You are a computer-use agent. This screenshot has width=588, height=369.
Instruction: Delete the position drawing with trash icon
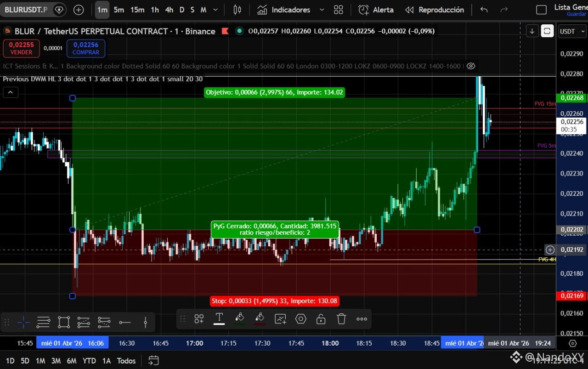tap(341, 319)
